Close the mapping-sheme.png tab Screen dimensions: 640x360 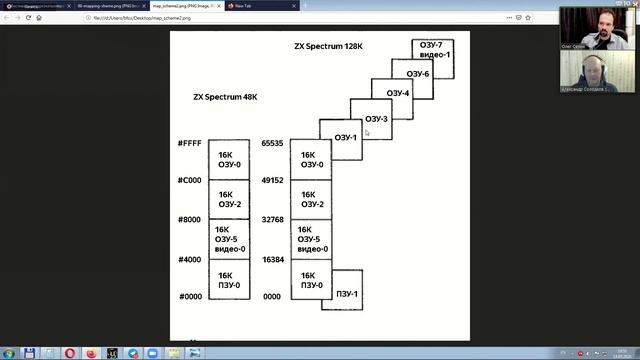tap(144, 6)
